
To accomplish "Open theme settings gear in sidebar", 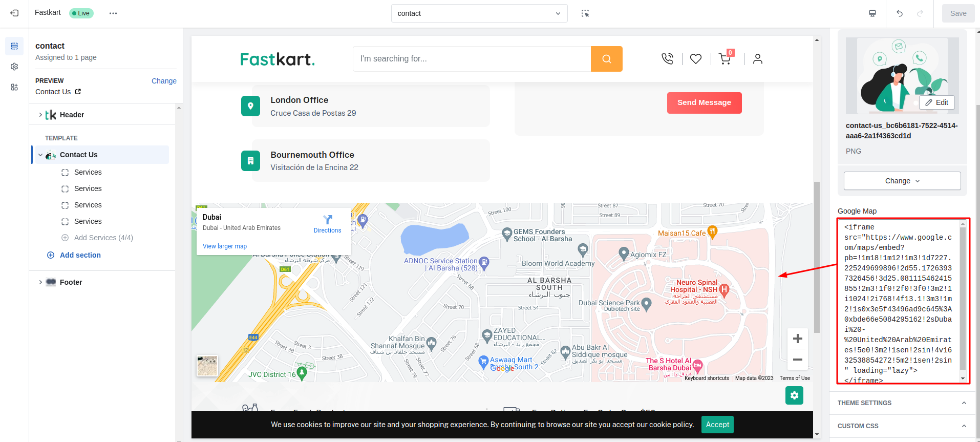I will pos(14,67).
